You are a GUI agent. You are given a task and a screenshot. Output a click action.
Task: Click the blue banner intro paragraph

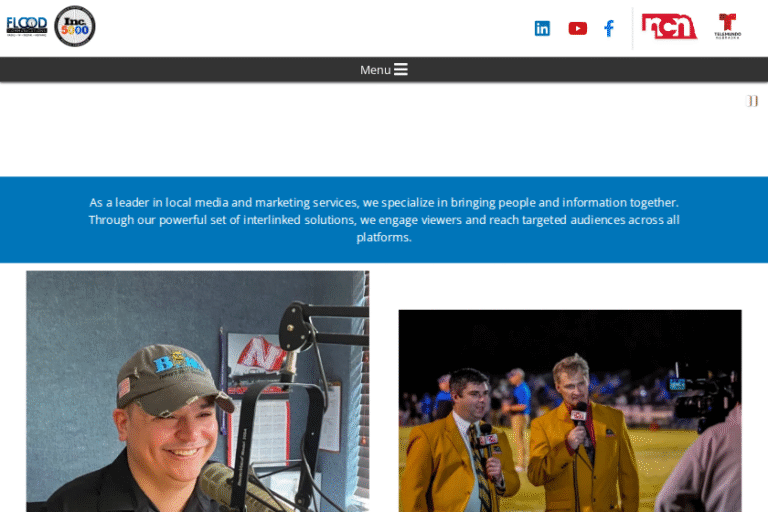pyautogui.click(x=384, y=219)
